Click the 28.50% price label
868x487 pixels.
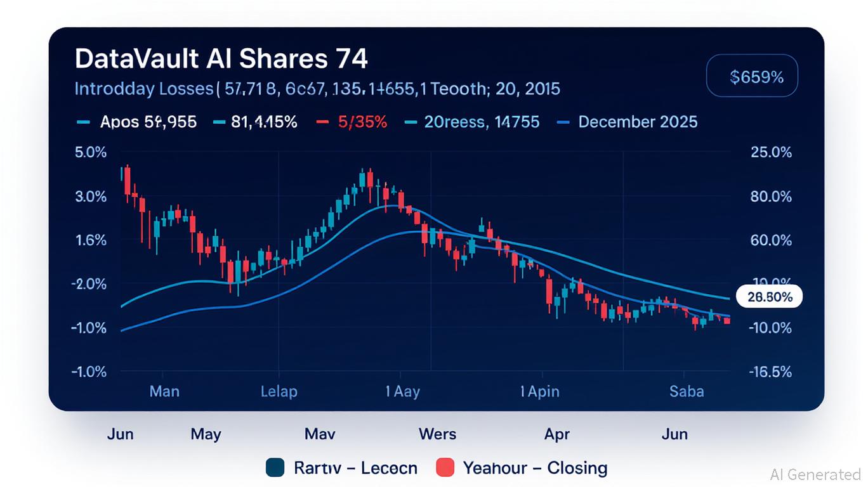click(770, 296)
